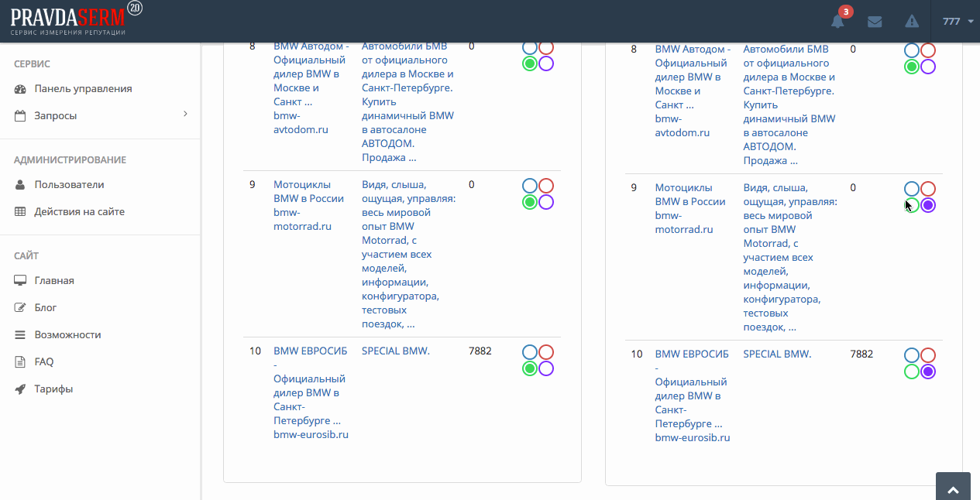Screen dimensions: 980x500
Task: Select blue radio in left row 8
Action: pos(530,48)
